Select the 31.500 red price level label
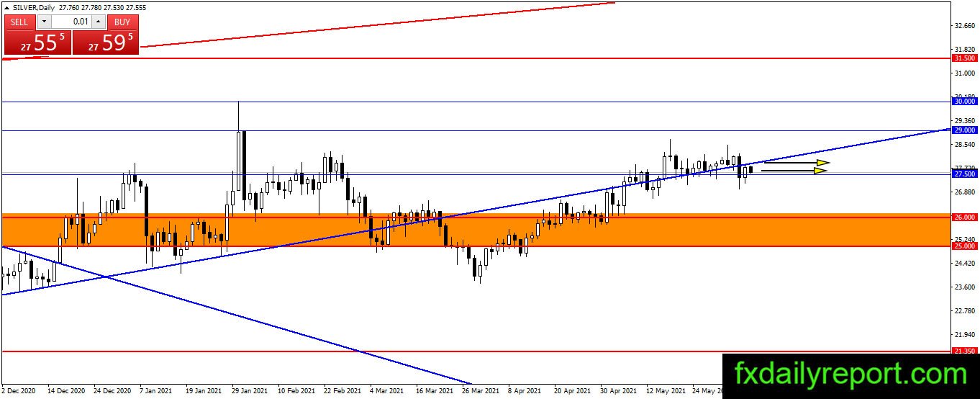 tap(964, 58)
